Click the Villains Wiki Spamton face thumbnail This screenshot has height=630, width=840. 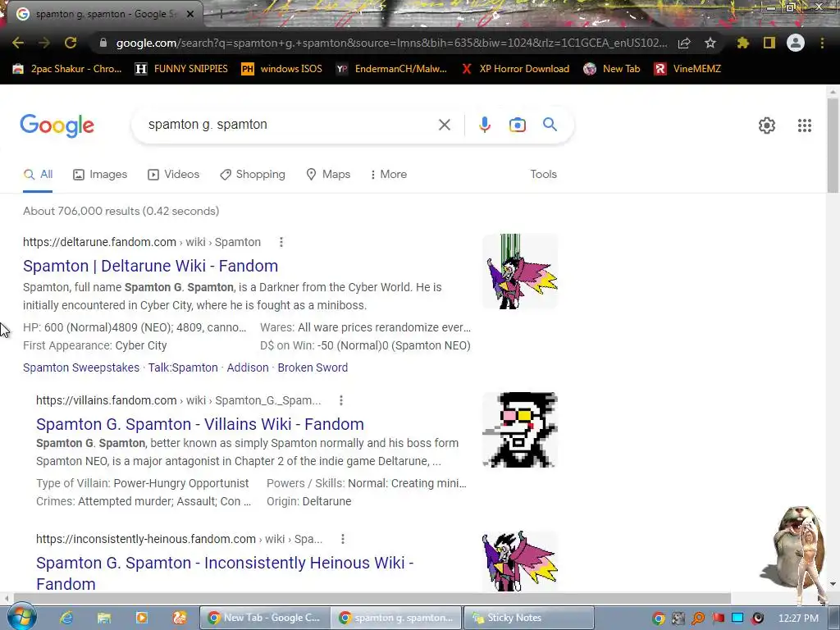coord(520,430)
